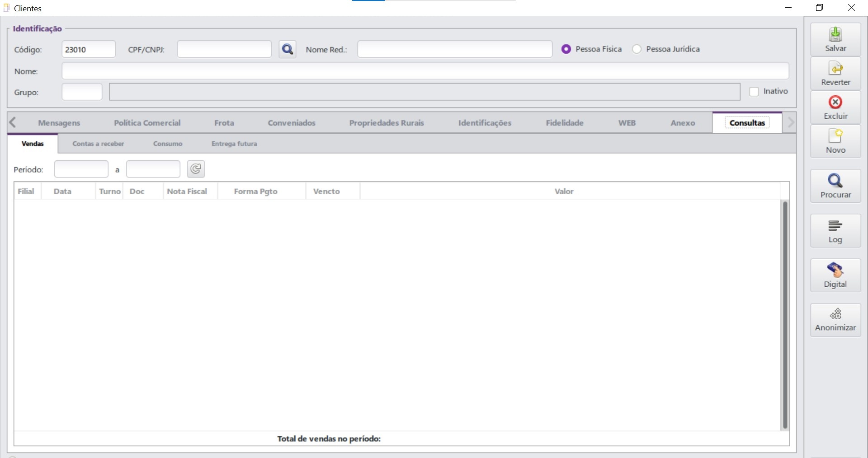The height and width of the screenshot is (458, 868).
Task: Select the Pessoa Física radio button
Action: click(566, 49)
